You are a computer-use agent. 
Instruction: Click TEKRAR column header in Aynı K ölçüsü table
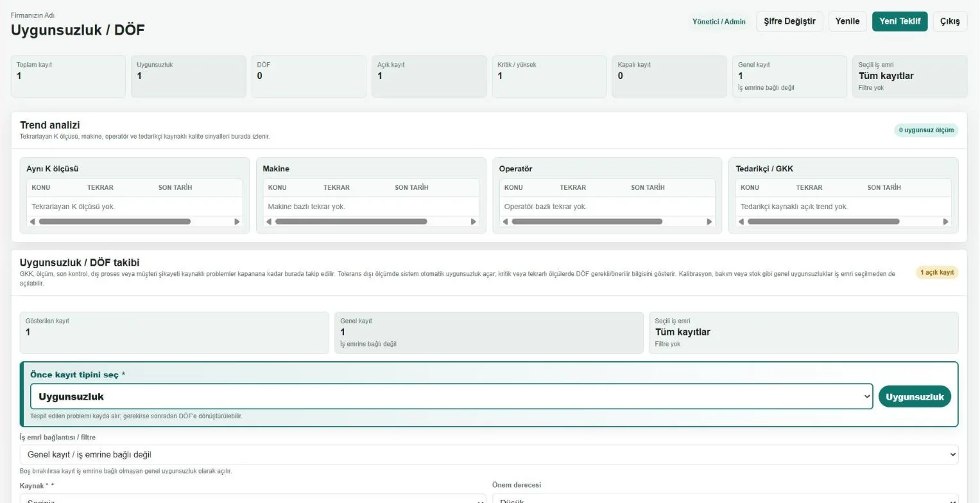point(100,187)
